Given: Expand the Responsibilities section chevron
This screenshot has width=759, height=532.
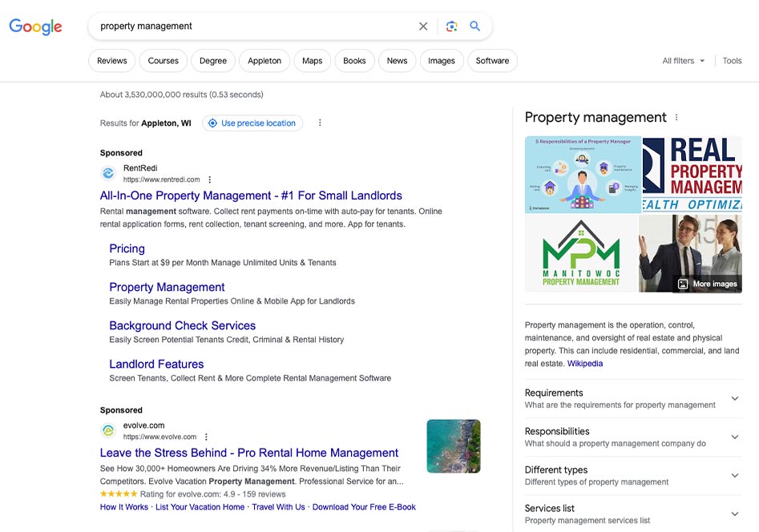Looking at the screenshot, I should tap(735, 437).
